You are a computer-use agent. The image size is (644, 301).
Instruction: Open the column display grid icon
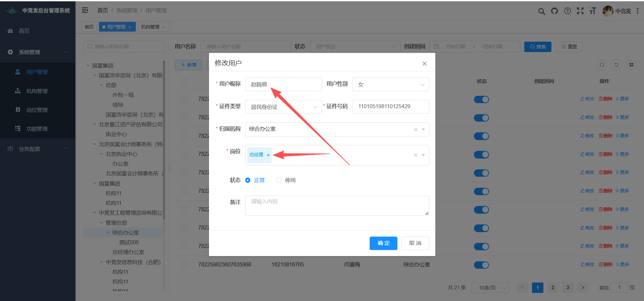pyautogui.click(x=631, y=65)
